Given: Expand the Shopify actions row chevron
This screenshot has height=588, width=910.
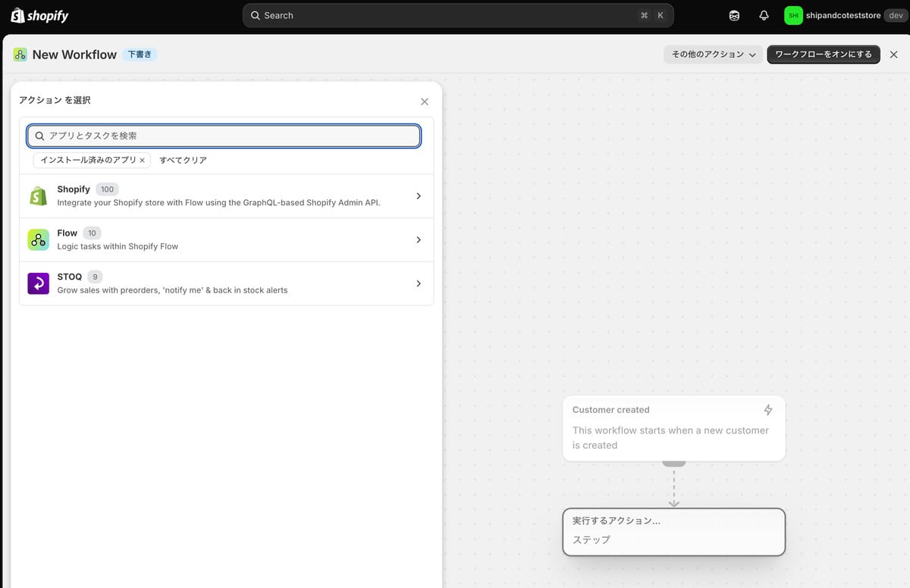Looking at the screenshot, I should (419, 196).
